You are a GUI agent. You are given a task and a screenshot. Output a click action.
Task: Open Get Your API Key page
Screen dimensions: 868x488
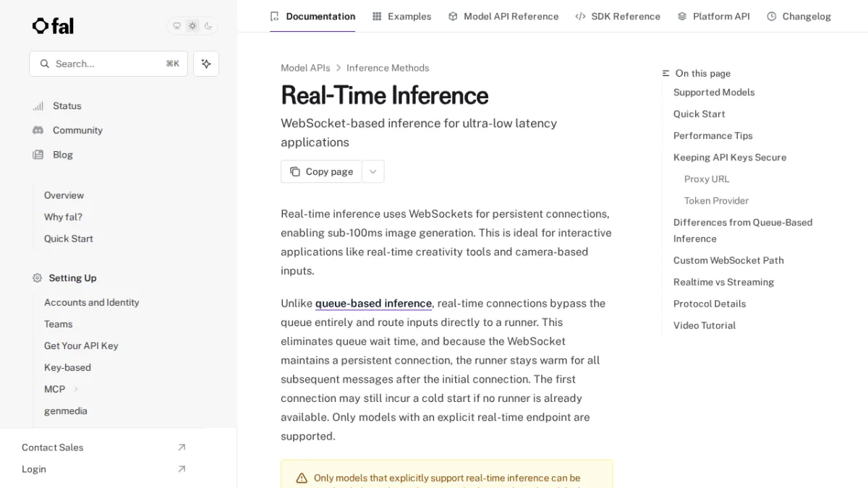[81, 346]
